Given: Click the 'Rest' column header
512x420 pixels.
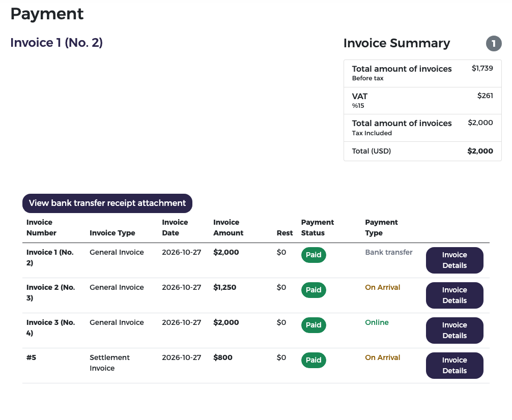Looking at the screenshot, I should click(x=285, y=233).
